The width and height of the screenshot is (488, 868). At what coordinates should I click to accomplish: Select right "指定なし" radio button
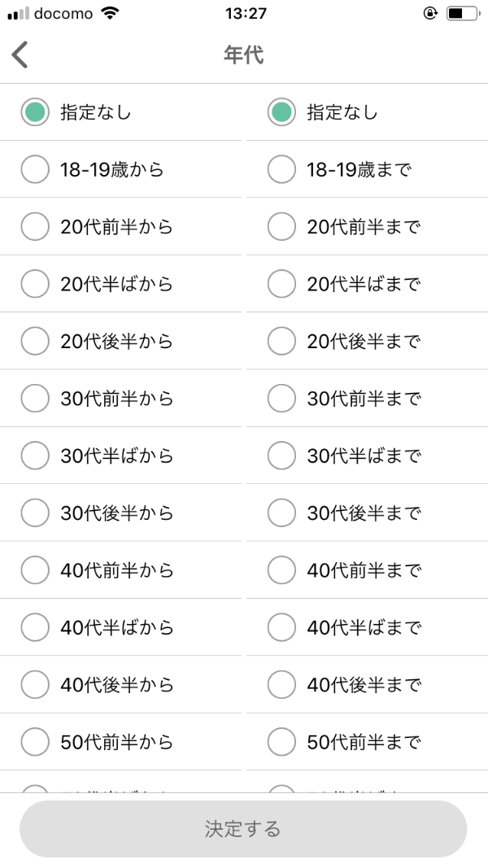click(x=281, y=112)
